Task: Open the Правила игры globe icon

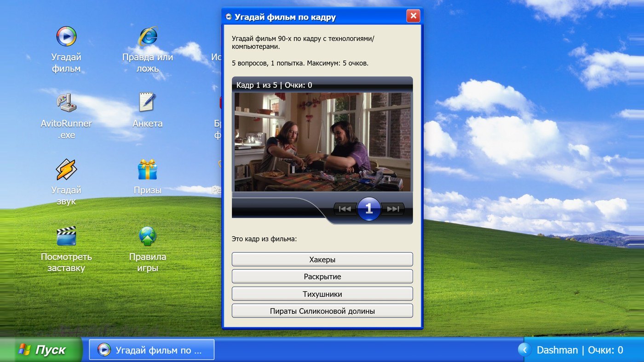Action: pos(148,236)
